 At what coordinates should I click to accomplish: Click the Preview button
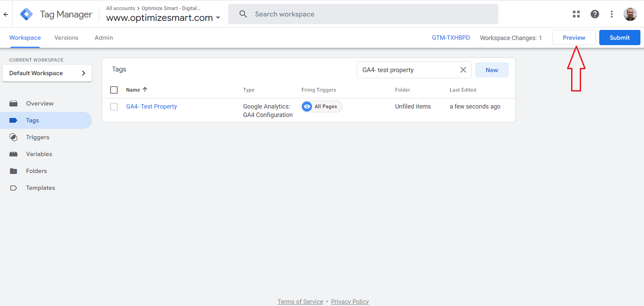pos(574,38)
